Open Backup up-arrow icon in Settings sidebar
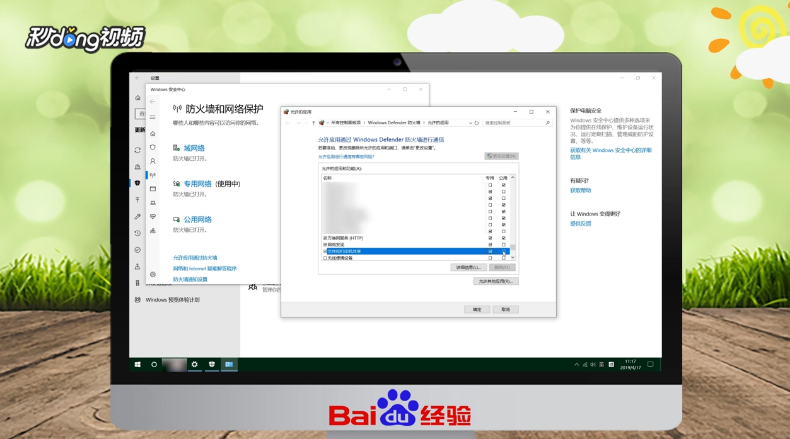This screenshot has height=439, width=790. (138, 200)
